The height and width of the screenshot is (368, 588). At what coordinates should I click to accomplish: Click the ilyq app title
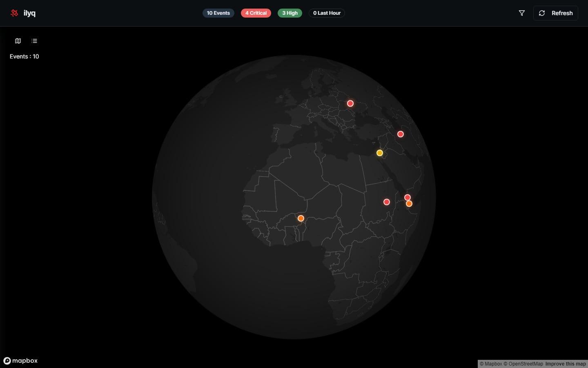pos(29,13)
